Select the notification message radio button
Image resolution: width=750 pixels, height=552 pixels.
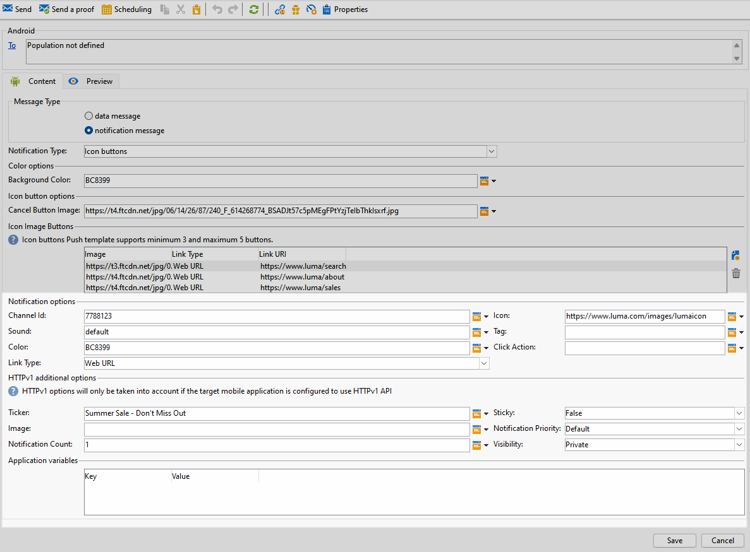(88, 130)
